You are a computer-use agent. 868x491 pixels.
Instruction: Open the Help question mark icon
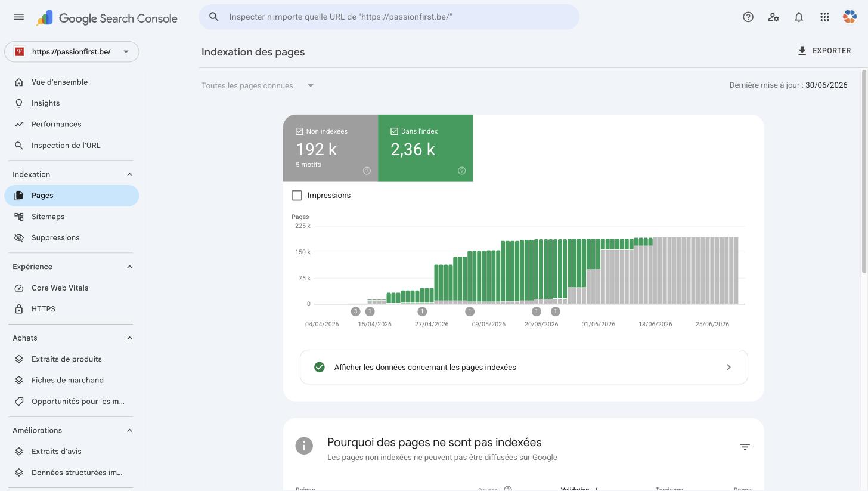click(748, 17)
